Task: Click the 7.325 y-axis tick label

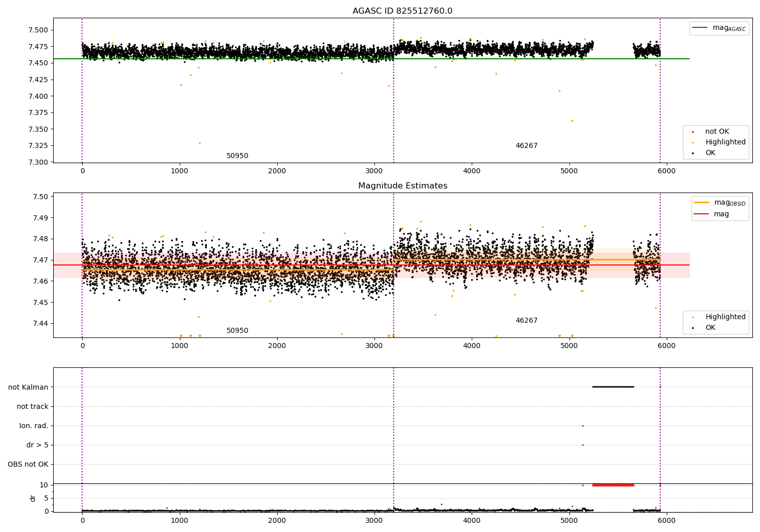Action: tap(38, 145)
